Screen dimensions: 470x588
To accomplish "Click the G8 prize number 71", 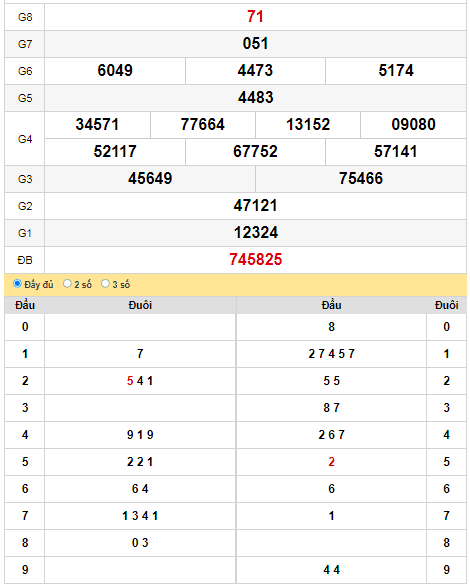I will [255, 16].
